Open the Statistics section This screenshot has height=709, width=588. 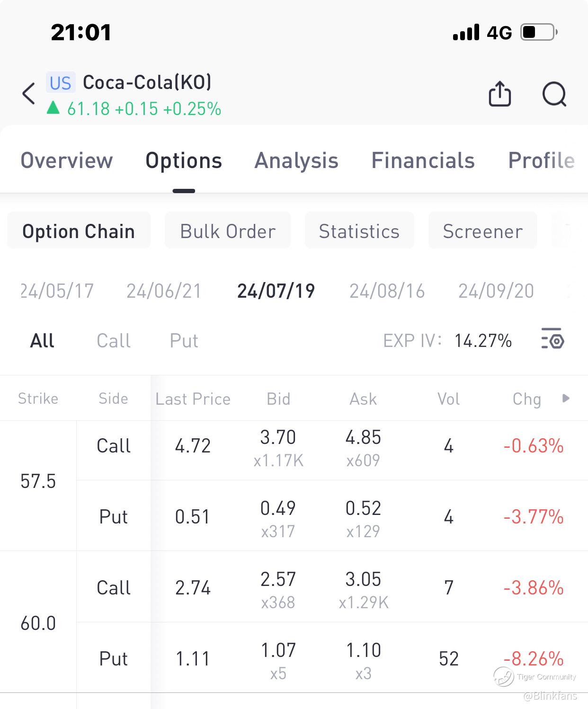[359, 231]
